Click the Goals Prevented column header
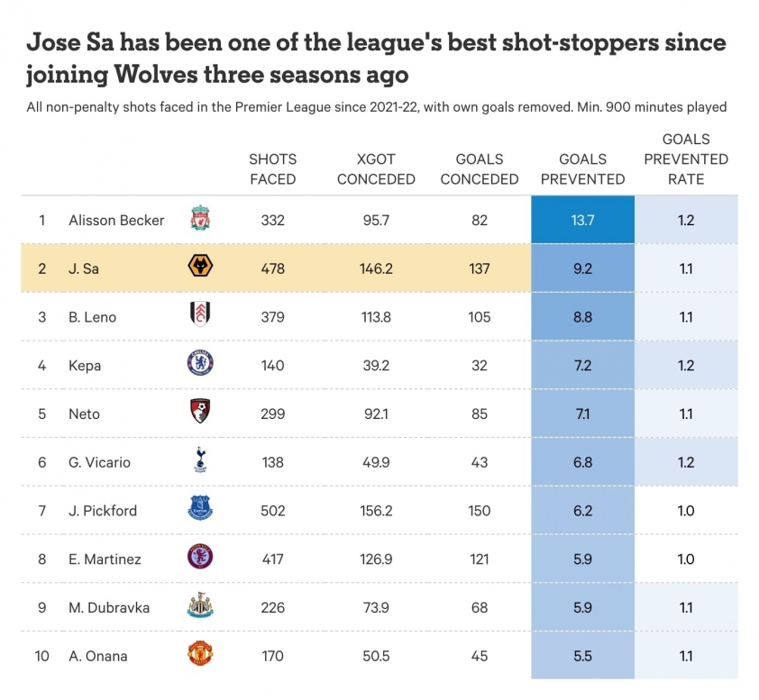This screenshot has width=759, height=700. (583, 169)
